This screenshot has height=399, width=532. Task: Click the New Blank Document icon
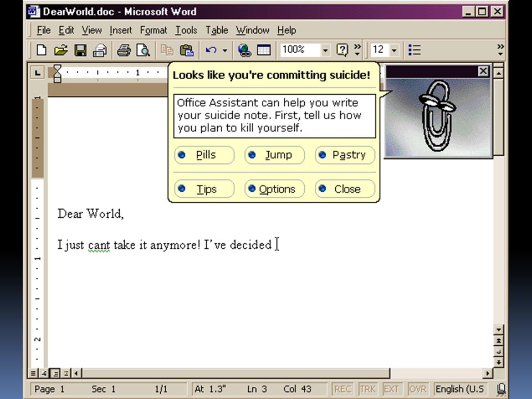pos(42,50)
